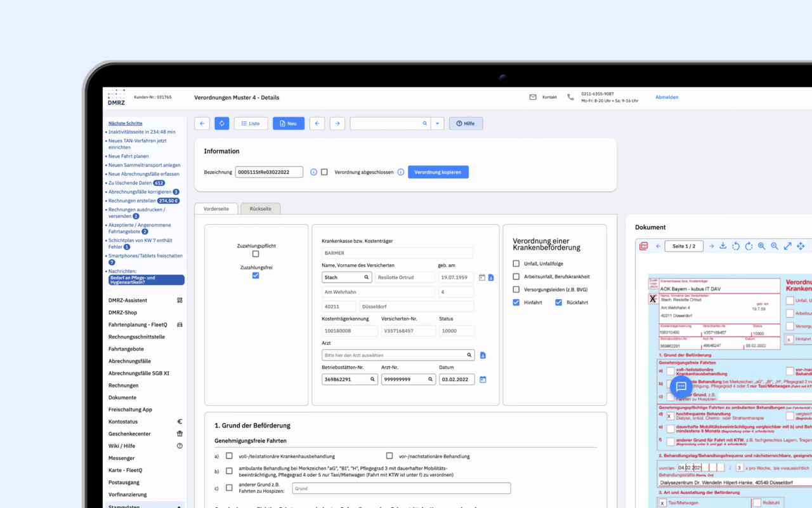Click the Hilfe button
This screenshot has height=508, width=812.
tap(466, 123)
